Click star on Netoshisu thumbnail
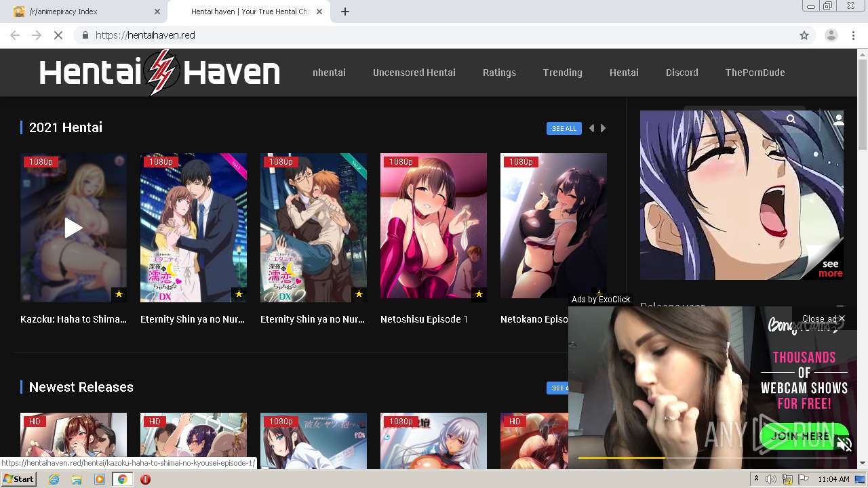The image size is (868, 488). 479,294
